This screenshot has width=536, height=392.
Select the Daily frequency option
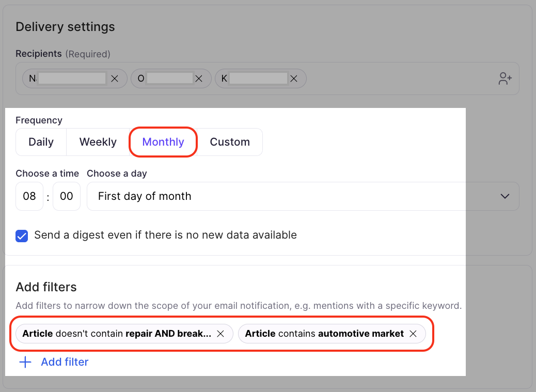(x=41, y=142)
